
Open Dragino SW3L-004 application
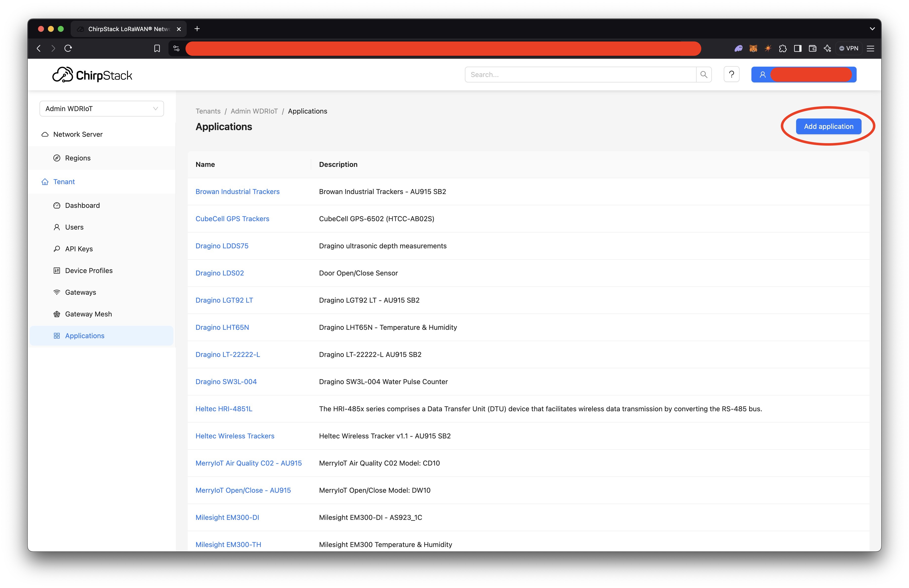coord(226,381)
